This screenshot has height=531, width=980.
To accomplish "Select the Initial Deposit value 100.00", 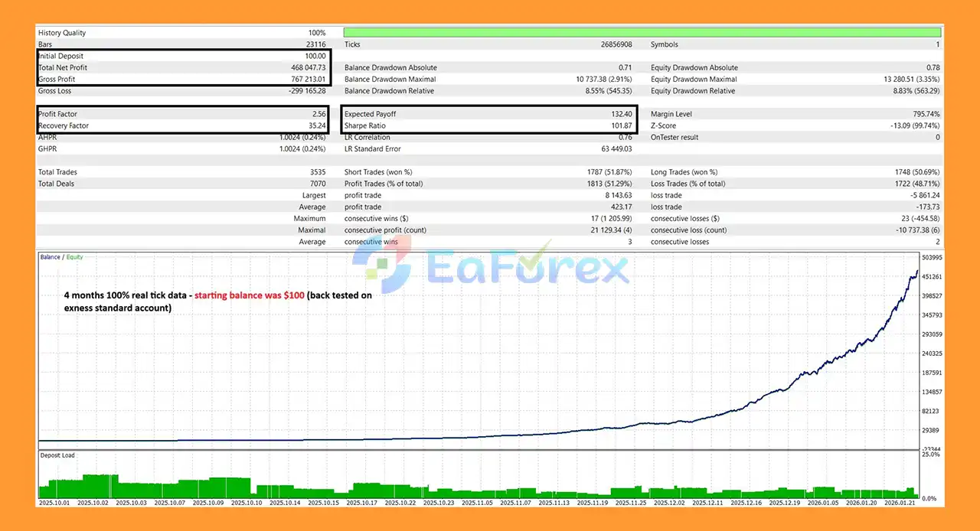I will (315, 56).
